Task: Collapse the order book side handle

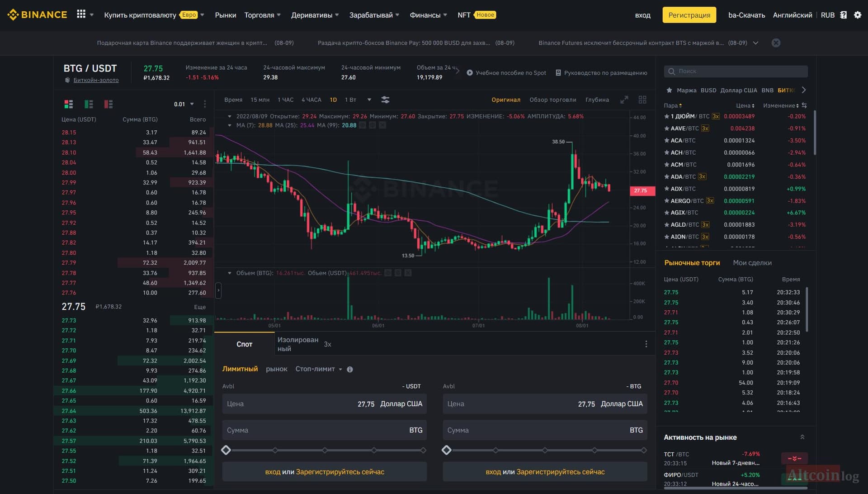Action: (218, 290)
